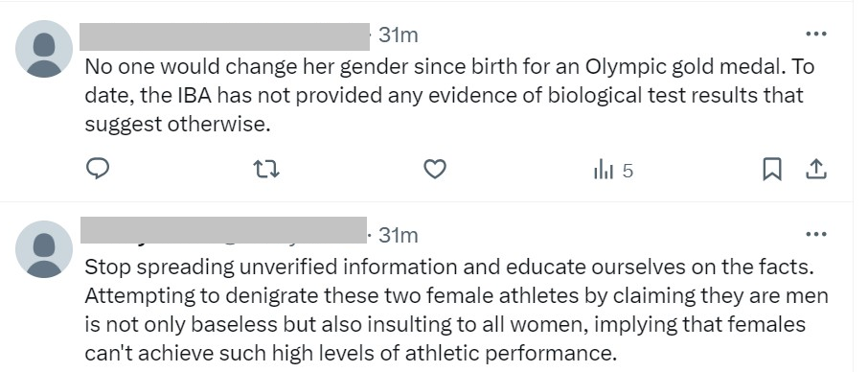Reply to the IBA evidence tweet
This screenshot has height=372, width=868.
[x=98, y=169]
